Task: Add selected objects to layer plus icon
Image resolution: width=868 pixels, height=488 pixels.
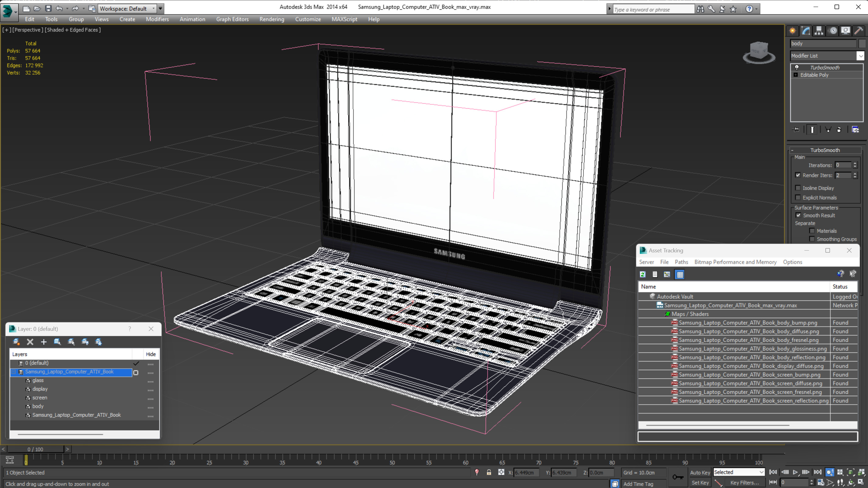Action: point(44,342)
